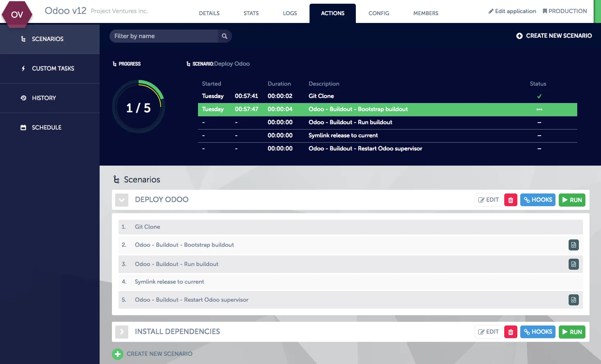
Task: Go to Custom Tasks in sidebar
Action: (53, 68)
